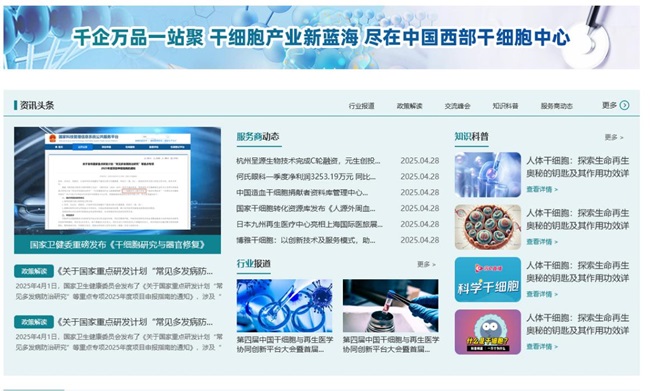
Task: Open news 博雅干细胞:以创新技术及服务模式
Action: click(306, 240)
